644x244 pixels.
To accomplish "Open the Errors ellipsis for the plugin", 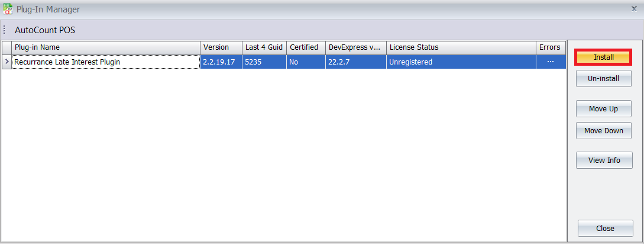I will (x=550, y=62).
